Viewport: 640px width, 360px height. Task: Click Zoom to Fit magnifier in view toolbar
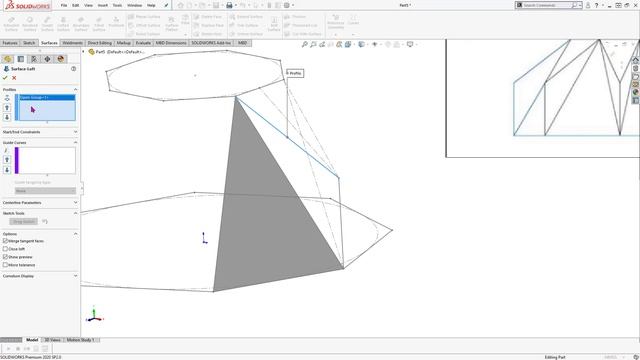[304, 44]
